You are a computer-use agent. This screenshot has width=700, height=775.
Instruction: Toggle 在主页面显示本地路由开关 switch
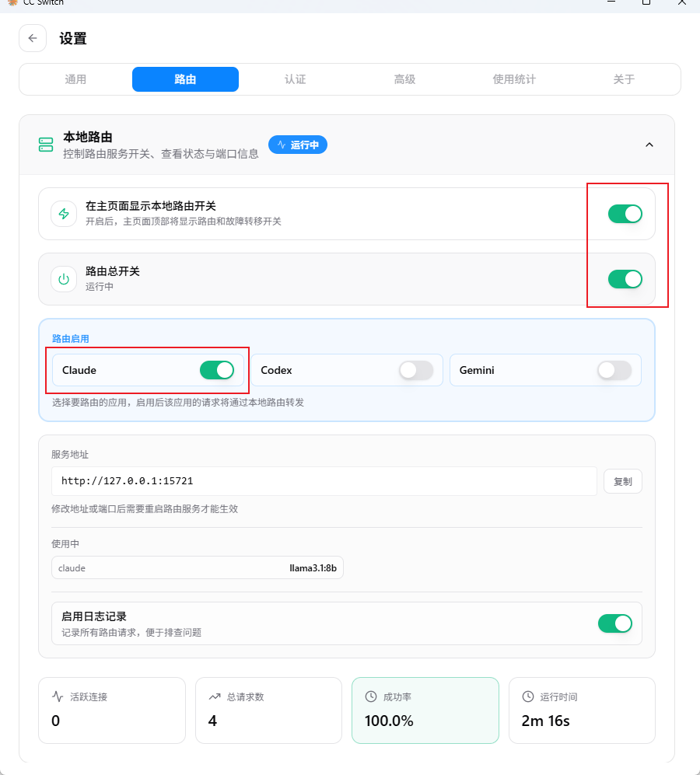pos(625,214)
